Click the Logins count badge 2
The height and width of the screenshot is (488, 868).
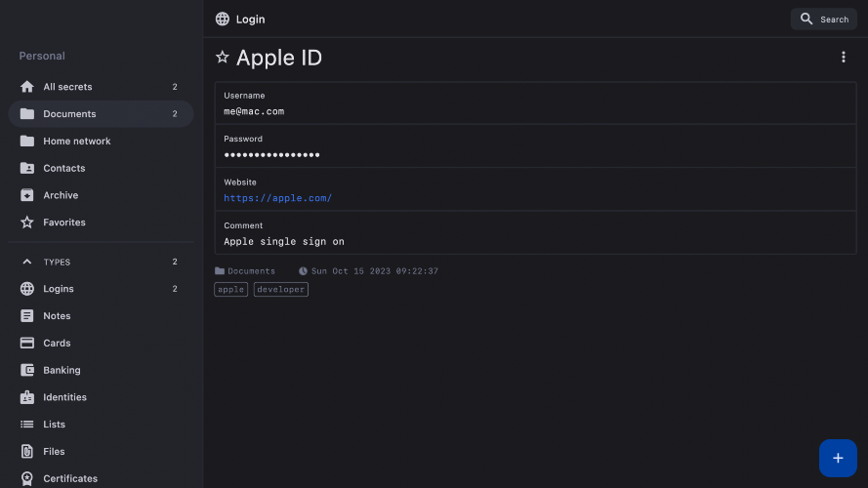click(x=175, y=289)
